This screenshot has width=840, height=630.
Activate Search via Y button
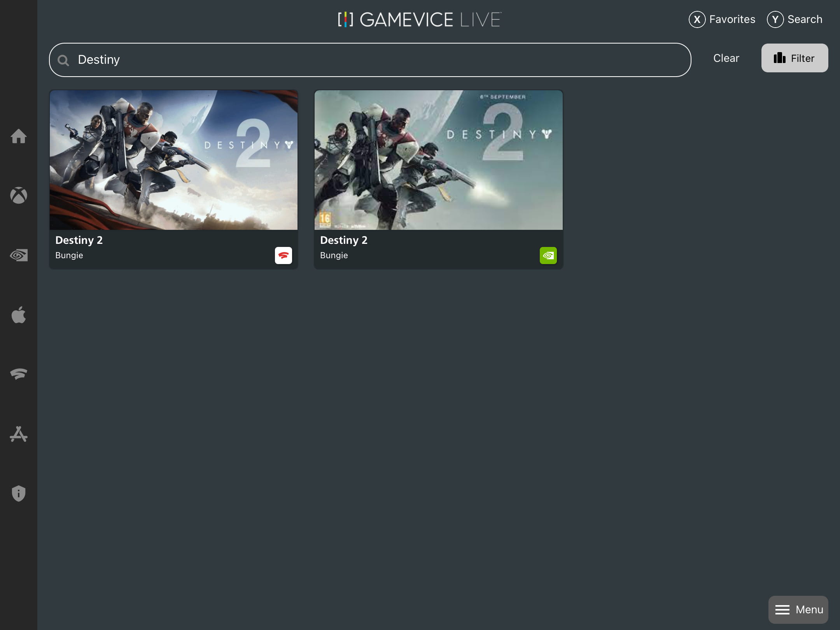tap(794, 19)
